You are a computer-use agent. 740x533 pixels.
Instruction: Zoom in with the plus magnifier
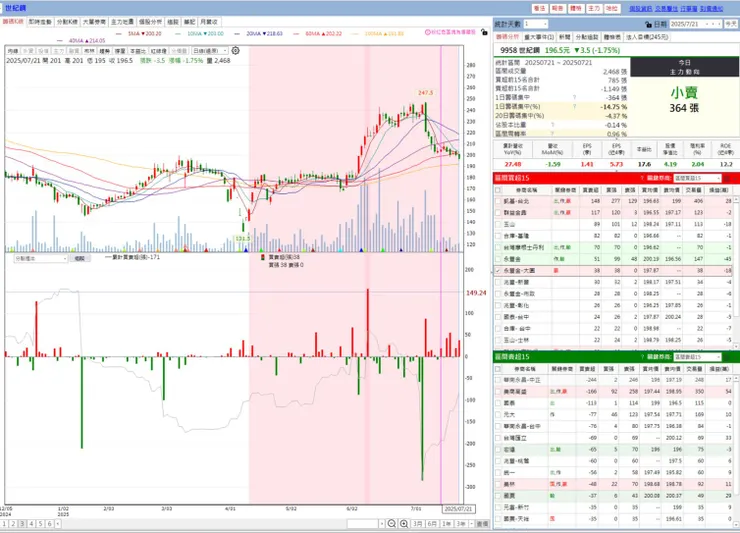(x=404, y=524)
